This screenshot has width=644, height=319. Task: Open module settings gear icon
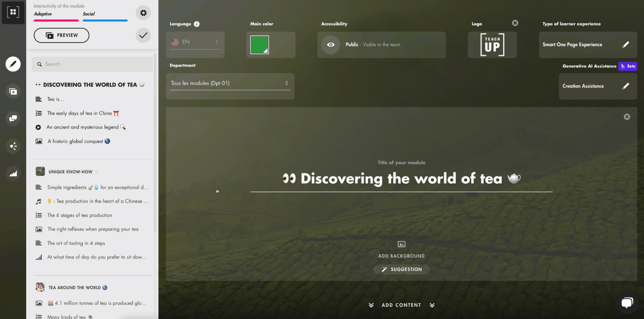click(x=143, y=13)
